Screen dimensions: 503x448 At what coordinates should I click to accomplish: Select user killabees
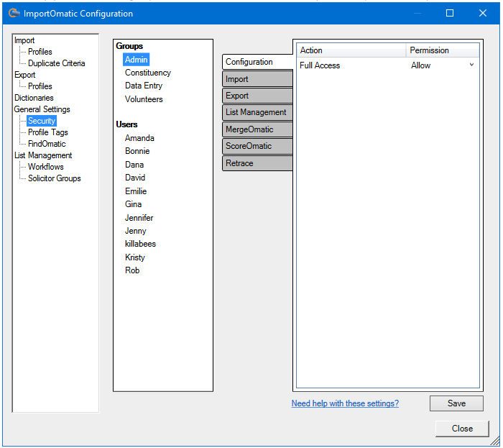click(140, 244)
